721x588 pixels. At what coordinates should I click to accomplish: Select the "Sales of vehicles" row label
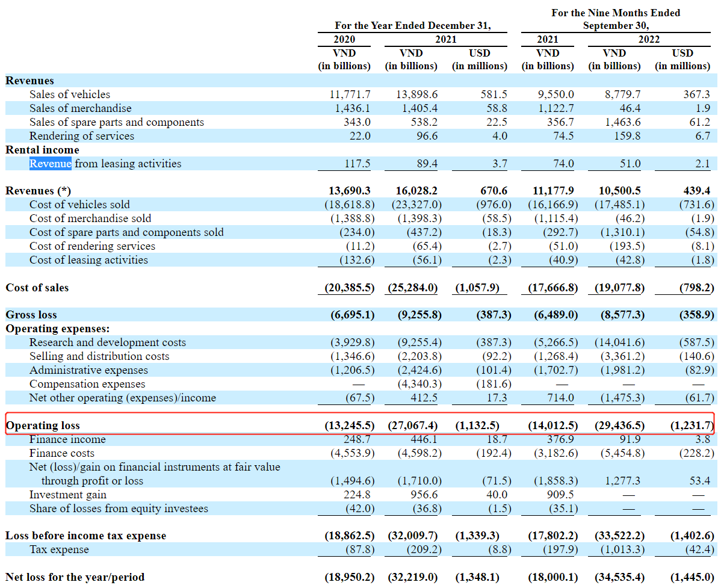click(x=70, y=94)
